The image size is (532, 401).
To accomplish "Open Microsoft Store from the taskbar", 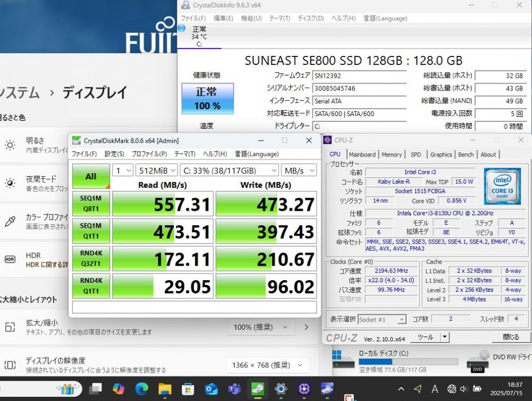I will coord(188,389).
